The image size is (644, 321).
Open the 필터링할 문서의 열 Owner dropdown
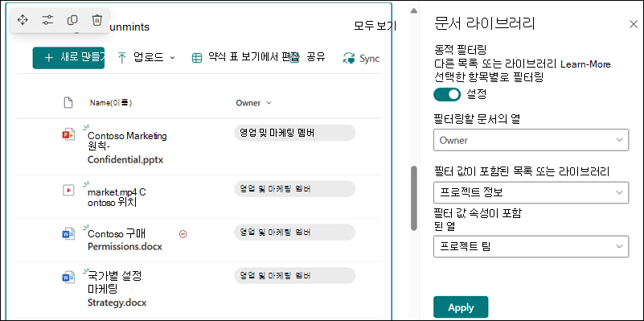click(x=531, y=140)
